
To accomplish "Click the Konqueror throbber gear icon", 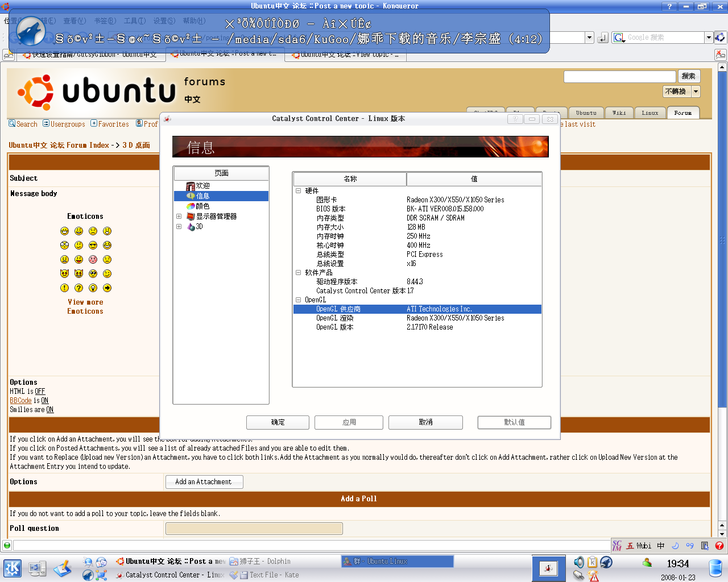I will pyautogui.click(x=720, y=38).
